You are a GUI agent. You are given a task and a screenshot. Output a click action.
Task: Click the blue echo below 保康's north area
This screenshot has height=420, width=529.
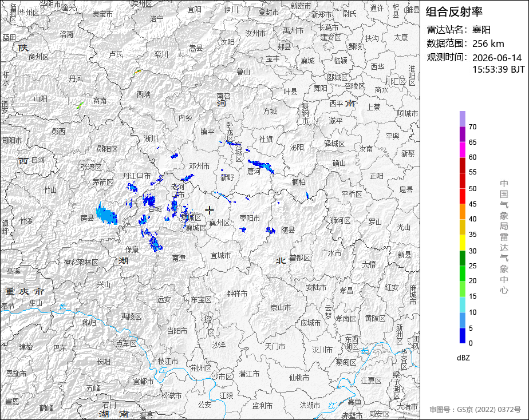155,243
